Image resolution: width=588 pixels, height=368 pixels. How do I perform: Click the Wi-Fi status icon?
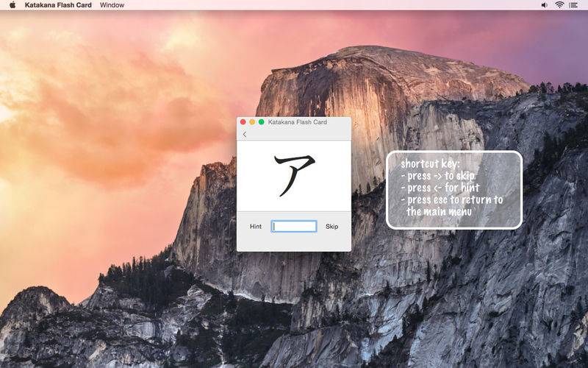pyautogui.click(x=559, y=5)
